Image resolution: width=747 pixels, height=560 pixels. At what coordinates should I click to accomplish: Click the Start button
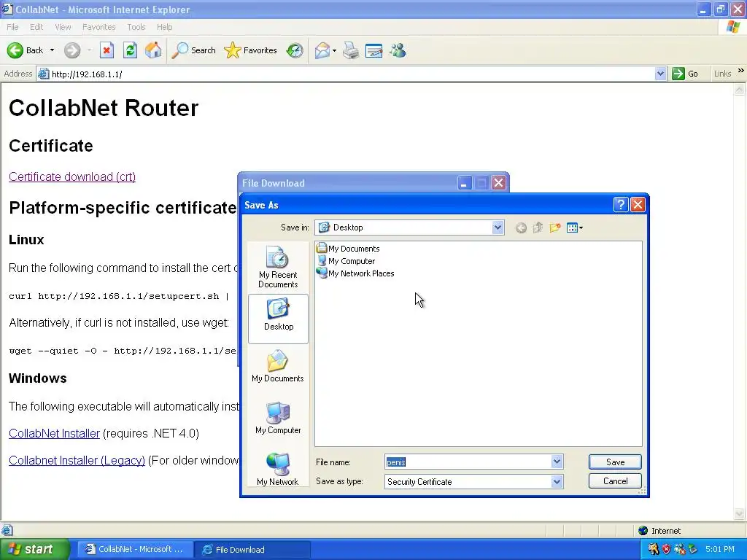[35, 549]
